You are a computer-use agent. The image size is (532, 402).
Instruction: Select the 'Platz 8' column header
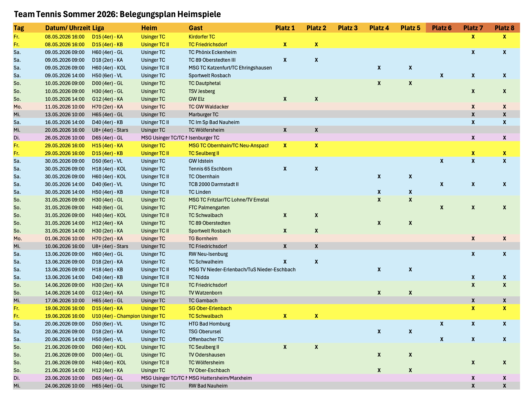coord(504,28)
